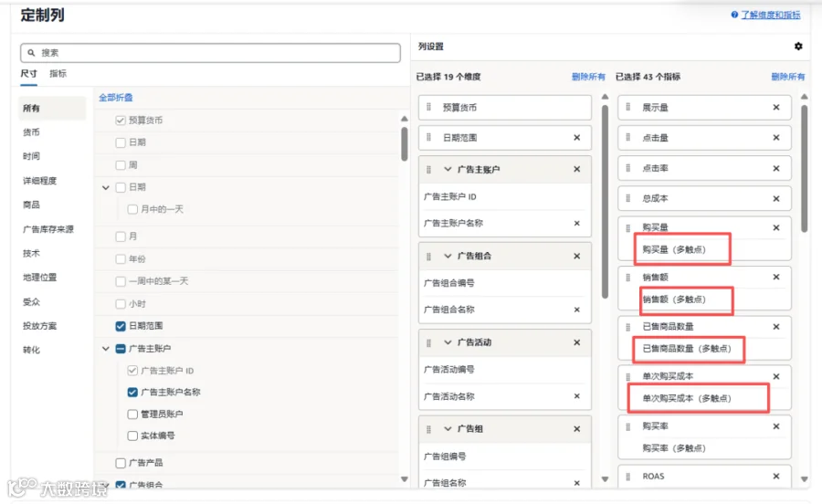The height and width of the screenshot is (504, 822).
Task: Grab drag handle of ROAS metric
Action: (628, 477)
